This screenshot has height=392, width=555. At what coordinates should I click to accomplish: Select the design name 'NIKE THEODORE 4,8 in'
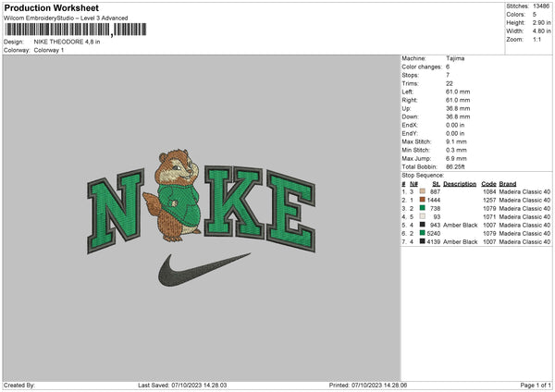pyautogui.click(x=67, y=42)
